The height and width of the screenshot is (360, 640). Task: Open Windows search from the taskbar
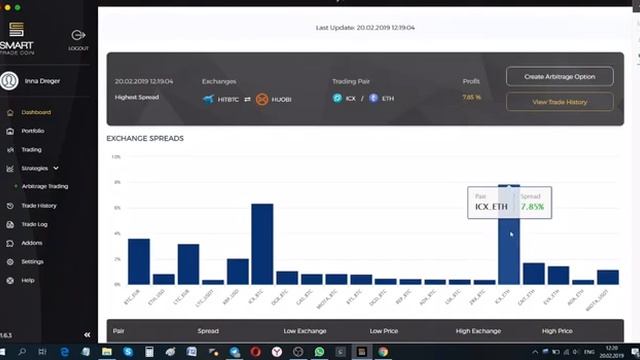point(22,351)
